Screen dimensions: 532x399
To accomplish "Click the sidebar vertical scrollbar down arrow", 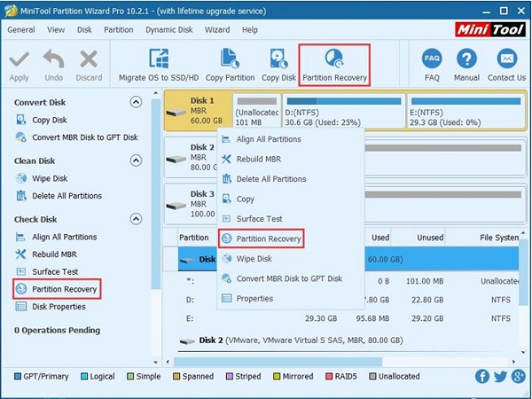I will click(156, 362).
